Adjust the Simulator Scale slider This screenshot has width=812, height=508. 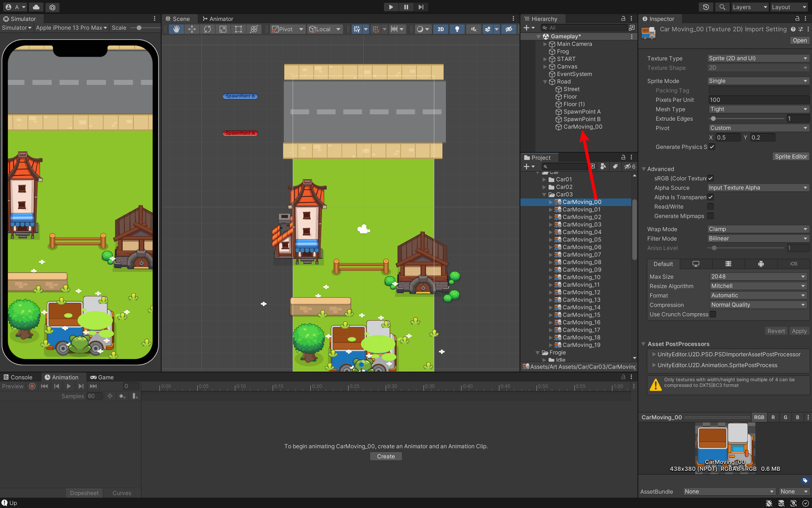pyautogui.click(x=145, y=28)
